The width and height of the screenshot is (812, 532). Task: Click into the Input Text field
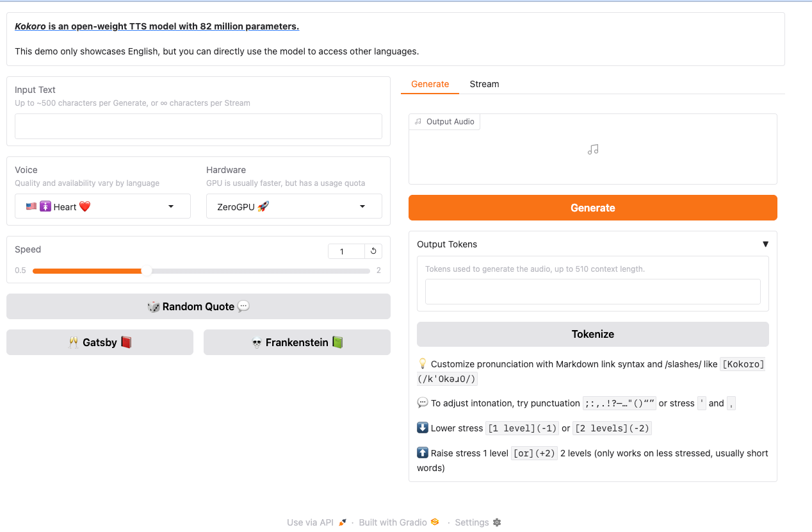tap(199, 126)
